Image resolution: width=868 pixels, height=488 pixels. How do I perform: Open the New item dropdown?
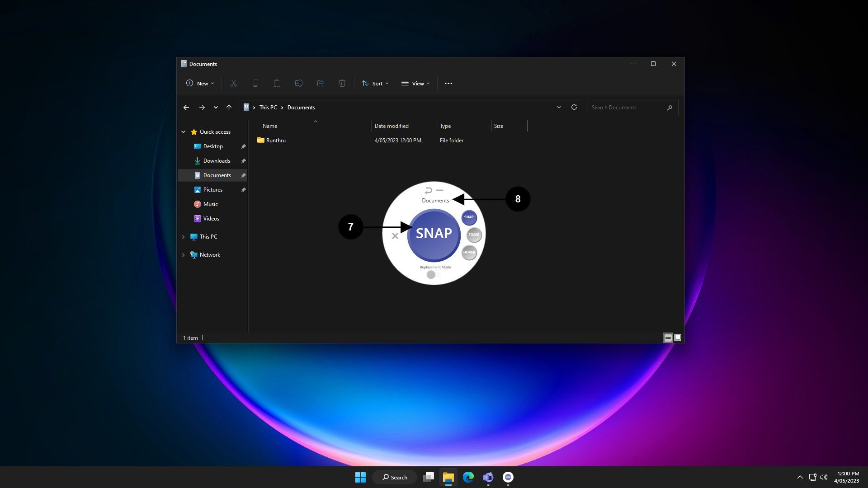point(200,84)
